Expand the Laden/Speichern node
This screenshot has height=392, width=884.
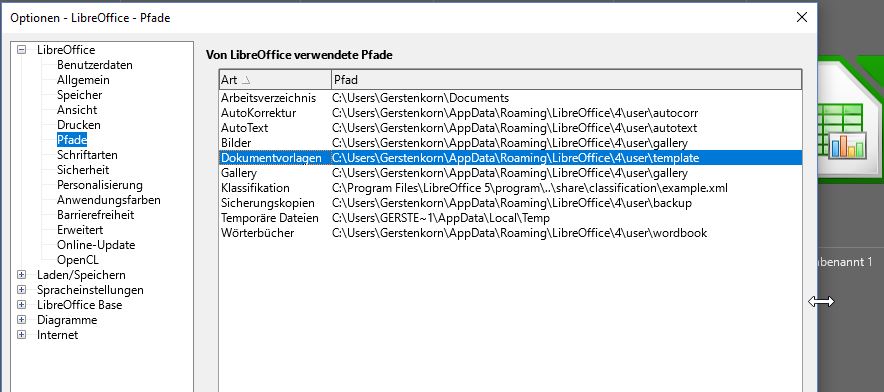(x=21, y=275)
